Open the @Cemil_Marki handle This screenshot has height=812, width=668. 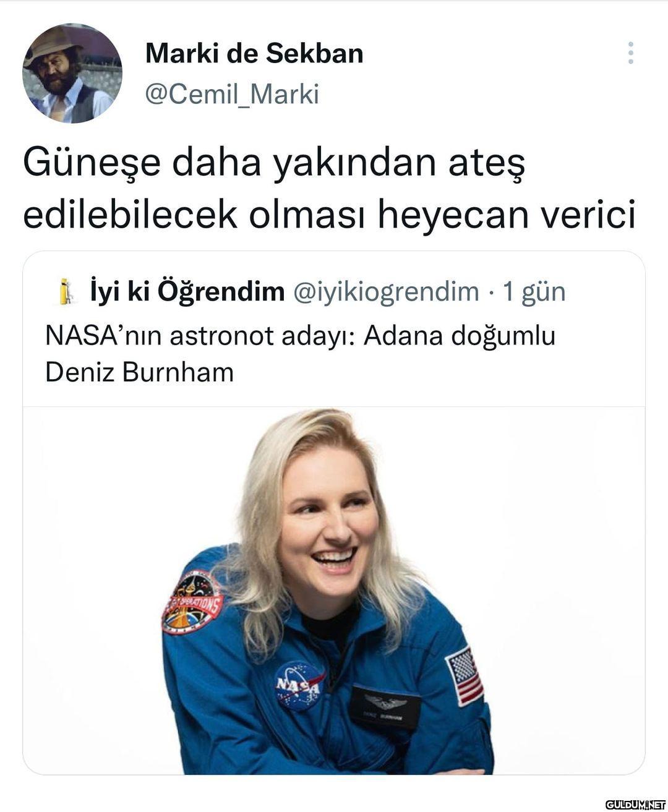232,95
